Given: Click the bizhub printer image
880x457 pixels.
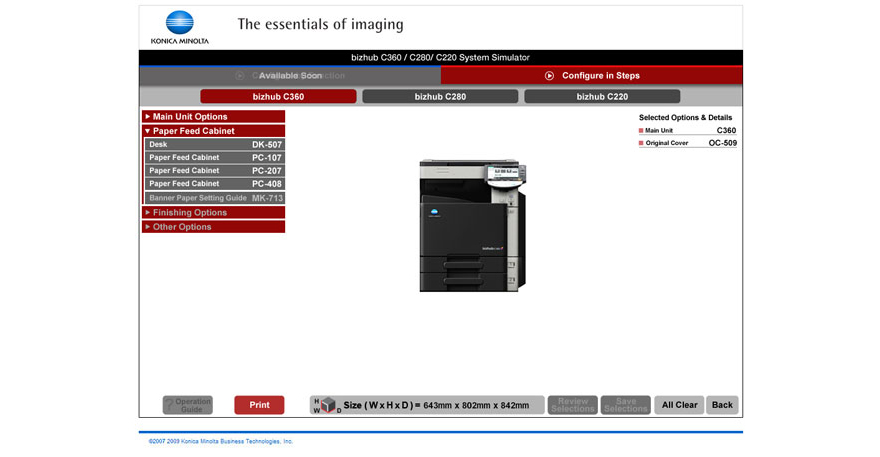Looking at the screenshot, I should click(x=473, y=225).
